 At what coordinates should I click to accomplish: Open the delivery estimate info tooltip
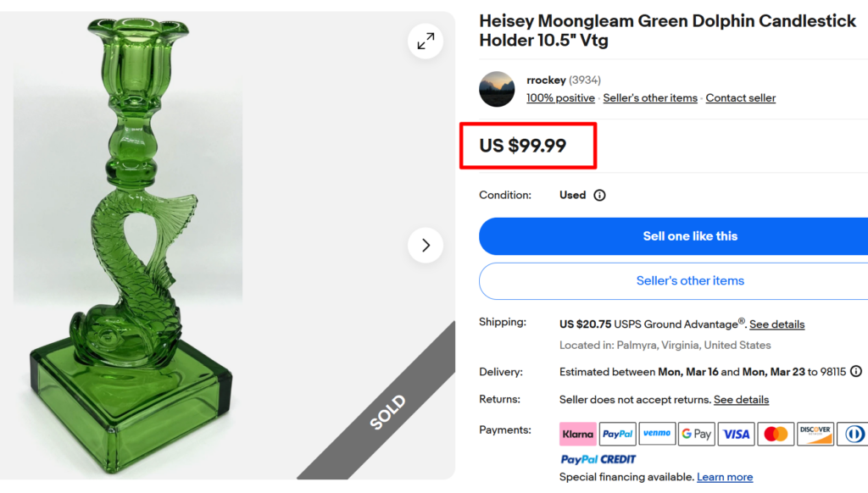(x=856, y=372)
